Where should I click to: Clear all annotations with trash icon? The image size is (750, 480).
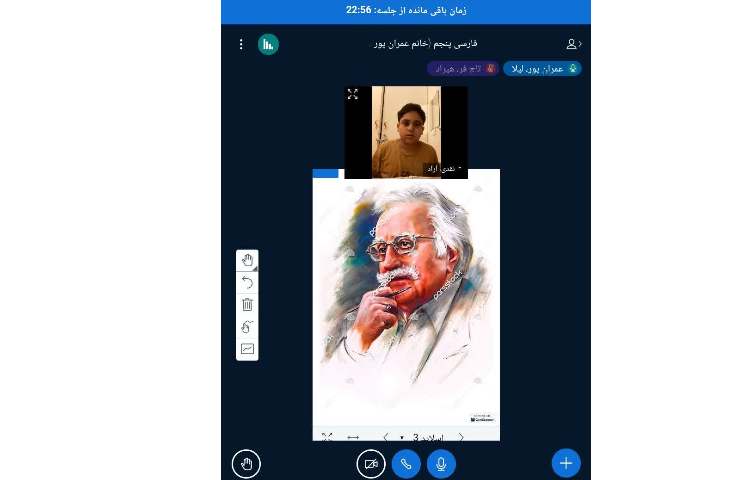(x=247, y=305)
